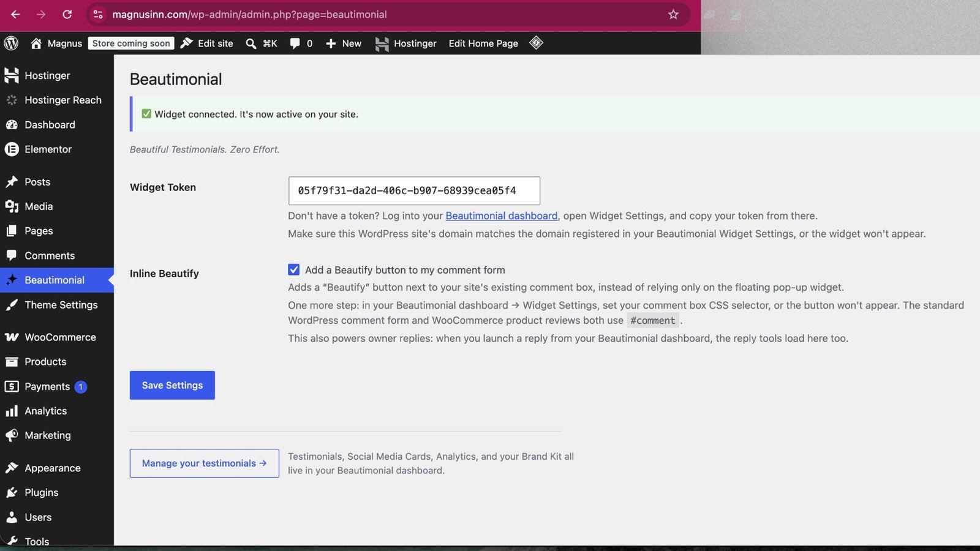This screenshot has width=980, height=551.
Task: Open Payments menu with badge
Action: coord(57,386)
